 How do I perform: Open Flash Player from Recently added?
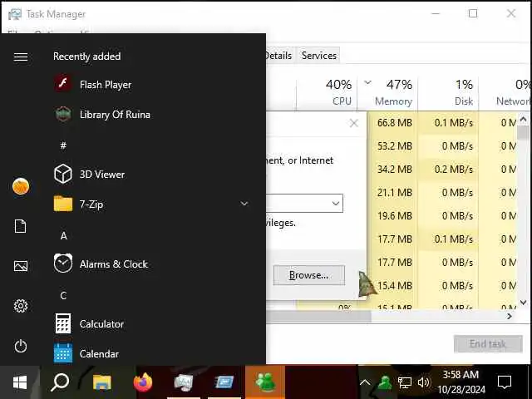(x=106, y=85)
